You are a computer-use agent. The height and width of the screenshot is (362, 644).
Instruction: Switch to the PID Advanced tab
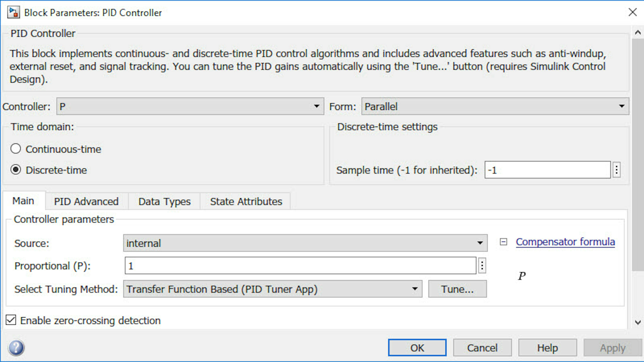(87, 201)
